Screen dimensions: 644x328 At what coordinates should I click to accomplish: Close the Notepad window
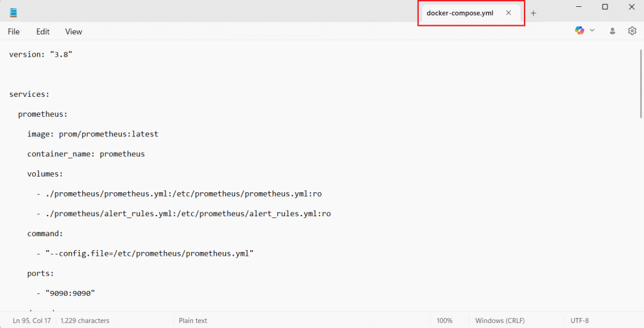tap(631, 7)
